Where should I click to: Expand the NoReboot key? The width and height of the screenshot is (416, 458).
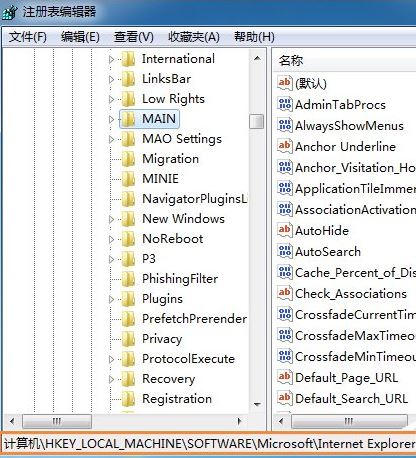point(111,239)
